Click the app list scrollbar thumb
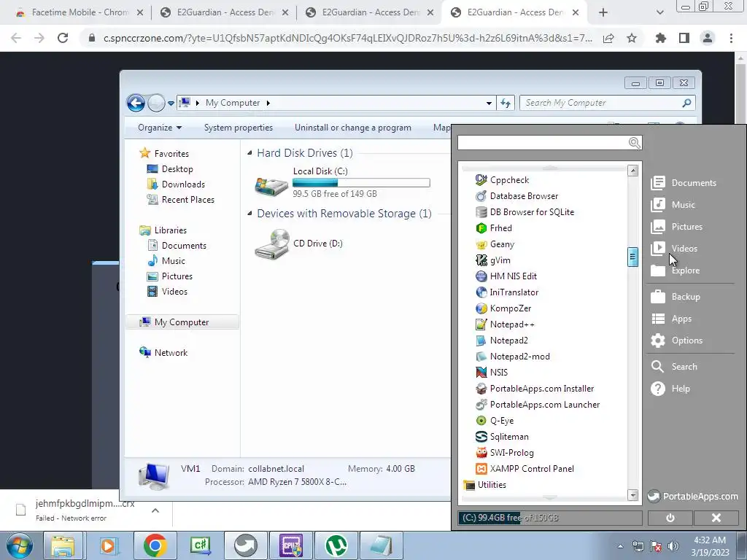The width and height of the screenshot is (747, 560). (632, 257)
